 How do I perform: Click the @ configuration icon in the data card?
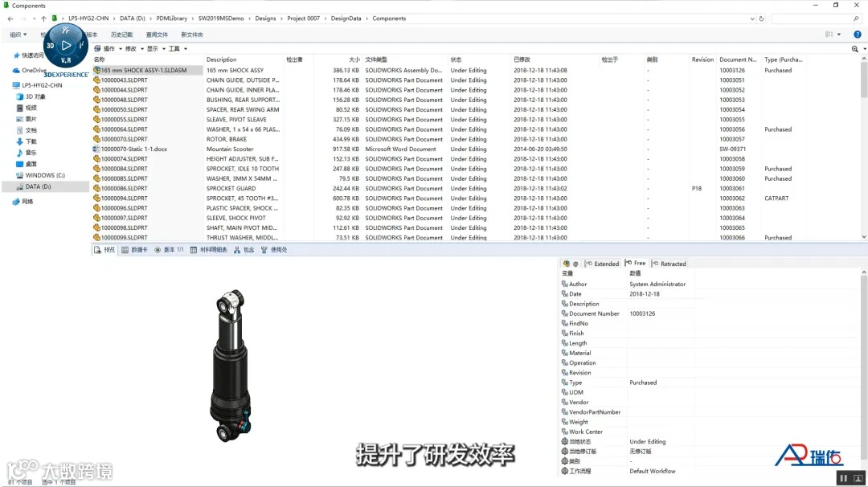[575, 264]
